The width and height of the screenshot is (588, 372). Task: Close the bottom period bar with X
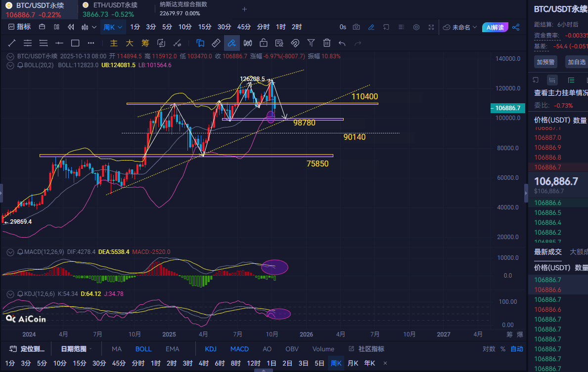pos(385,363)
